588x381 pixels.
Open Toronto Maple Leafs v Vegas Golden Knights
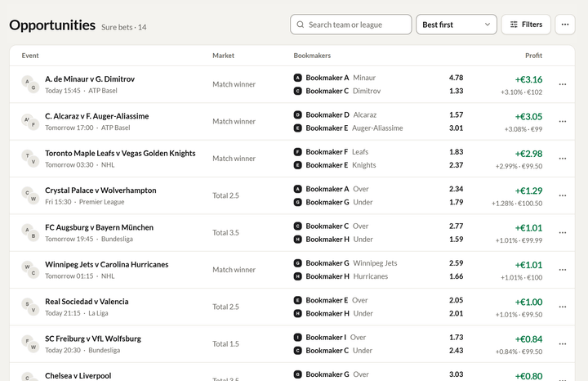point(120,153)
